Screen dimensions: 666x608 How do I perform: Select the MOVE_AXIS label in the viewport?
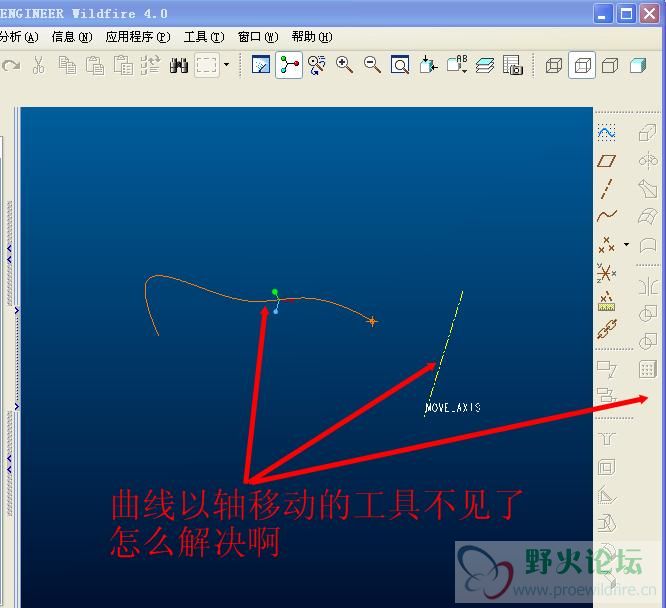pyautogui.click(x=452, y=407)
